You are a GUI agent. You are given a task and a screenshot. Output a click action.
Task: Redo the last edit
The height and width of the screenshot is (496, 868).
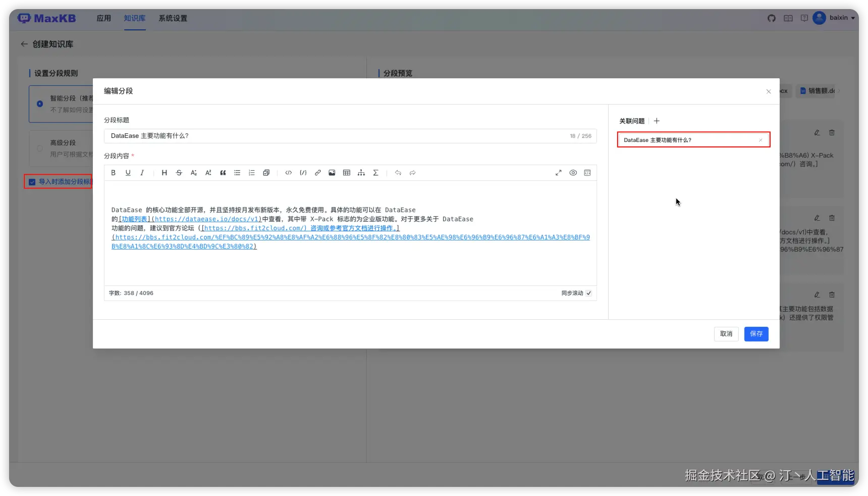pyautogui.click(x=412, y=173)
